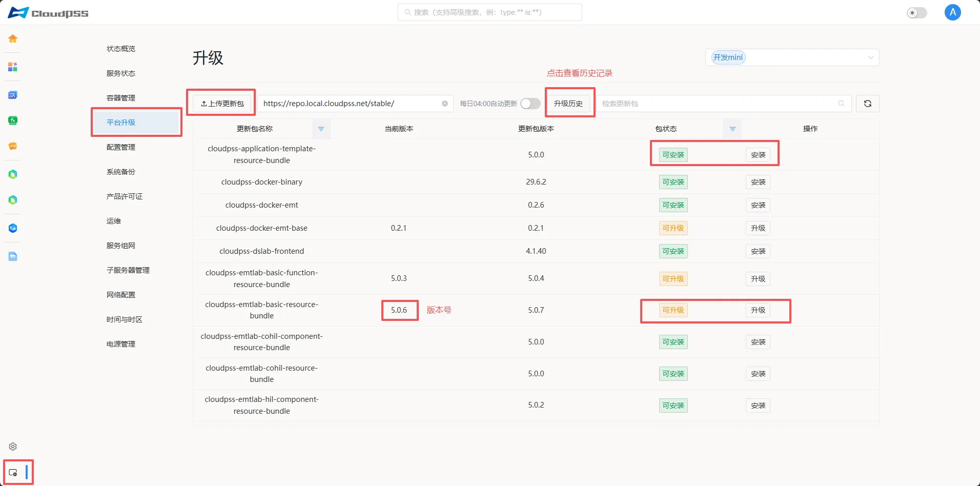The image size is (980, 486).
Task: Open the blue chart workspace sidebar icon
Action: [x=13, y=95]
